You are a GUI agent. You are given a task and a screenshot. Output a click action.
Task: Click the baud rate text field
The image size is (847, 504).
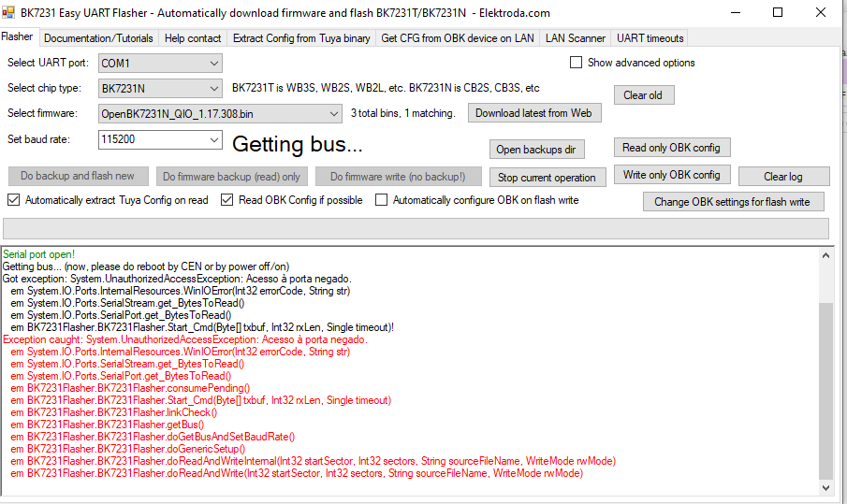point(153,139)
